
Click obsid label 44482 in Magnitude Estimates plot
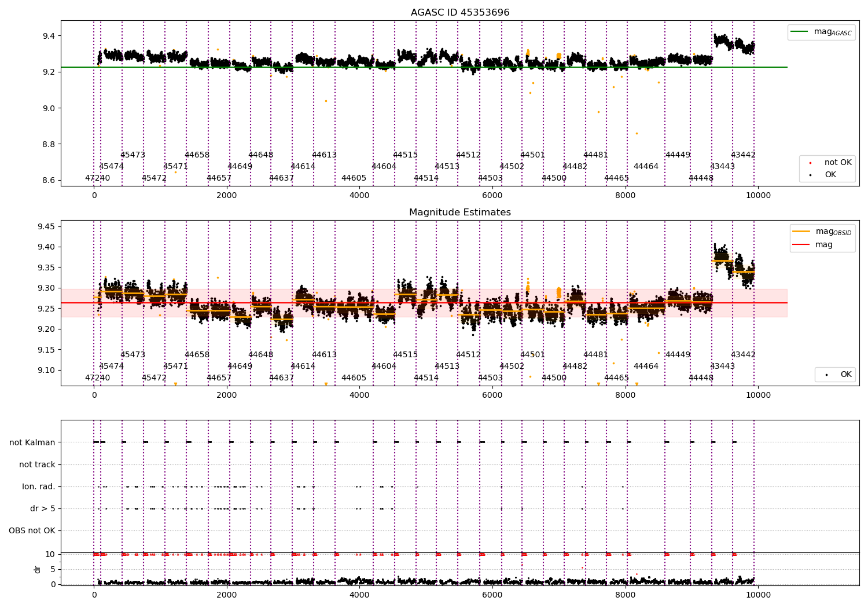tap(575, 366)
